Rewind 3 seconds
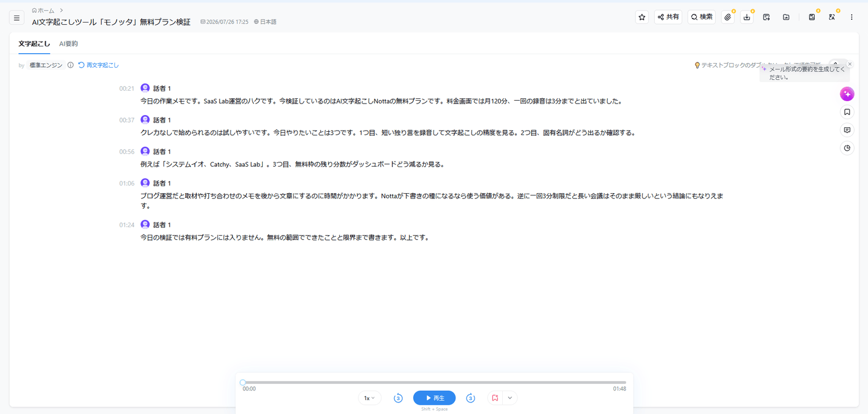This screenshot has height=414, width=868. [x=398, y=398]
